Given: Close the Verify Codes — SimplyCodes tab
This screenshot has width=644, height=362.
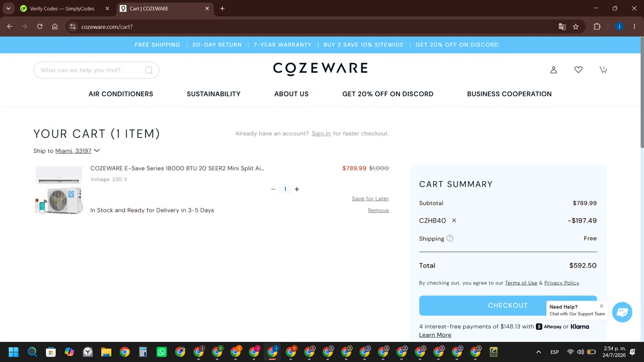Looking at the screenshot, I should tap(107, 9).
